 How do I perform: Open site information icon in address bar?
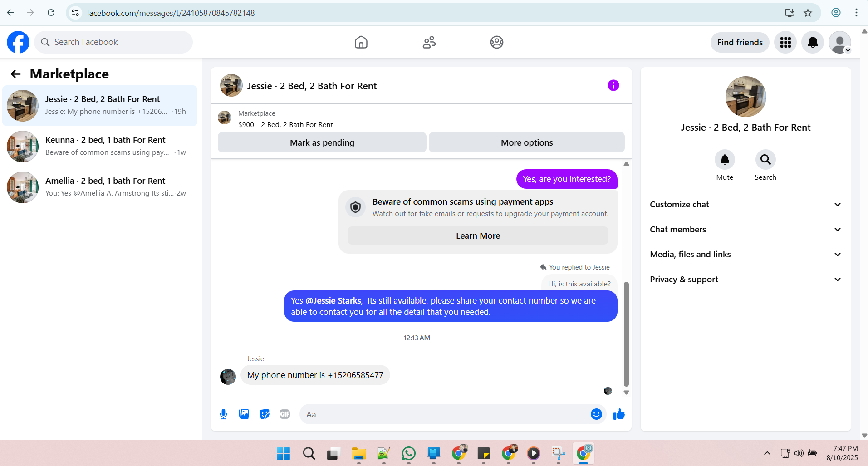coord(76,13)
